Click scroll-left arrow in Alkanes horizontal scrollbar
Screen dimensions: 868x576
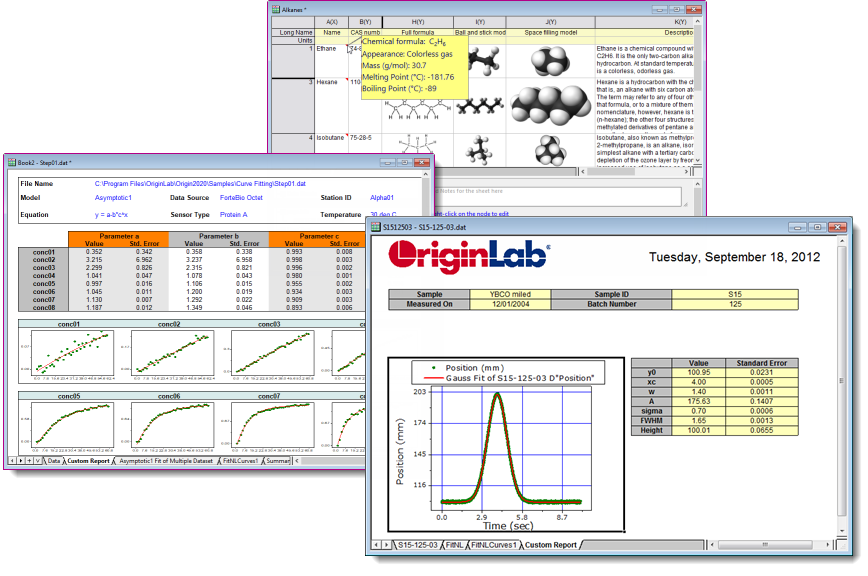(x=582, y=172)
